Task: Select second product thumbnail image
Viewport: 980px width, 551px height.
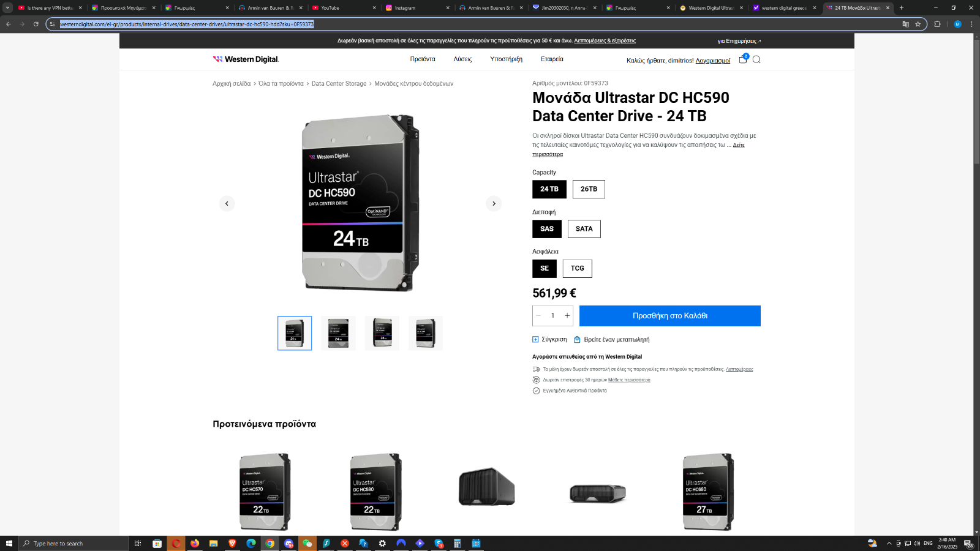Action: pos(338,333)
